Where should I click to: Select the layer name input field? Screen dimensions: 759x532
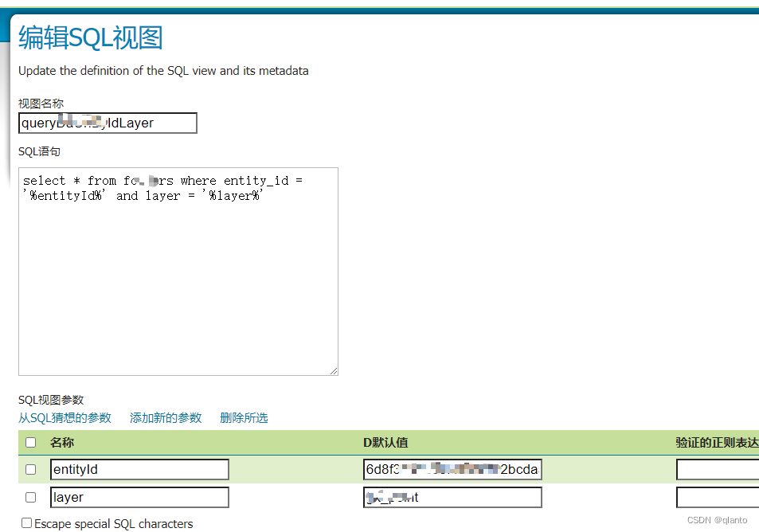[139, 497]
